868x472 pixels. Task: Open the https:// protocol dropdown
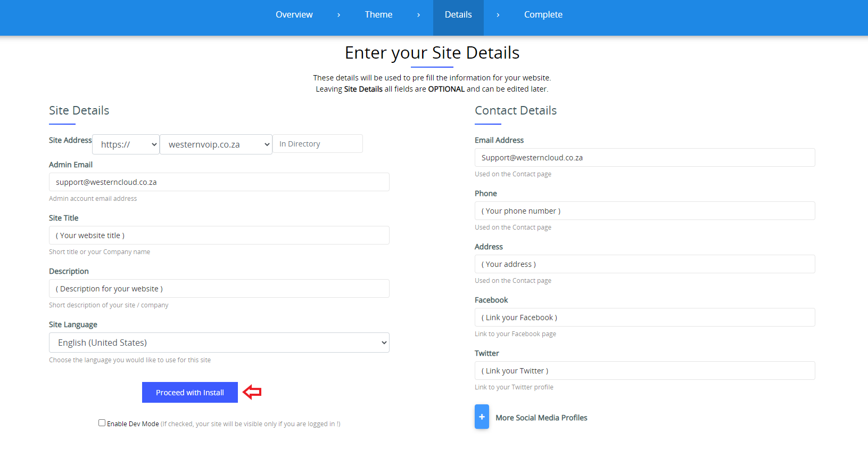pos(126,144)
